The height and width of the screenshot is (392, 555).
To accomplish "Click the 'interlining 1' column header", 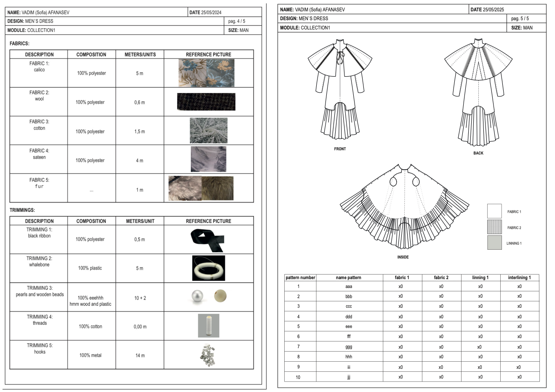I will coord(519,277).
